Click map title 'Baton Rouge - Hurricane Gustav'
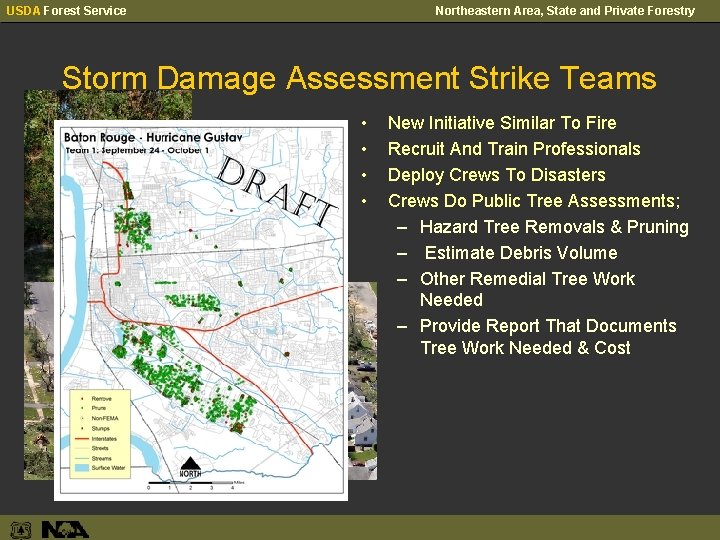The image size is (720, 540). (153, 137)
